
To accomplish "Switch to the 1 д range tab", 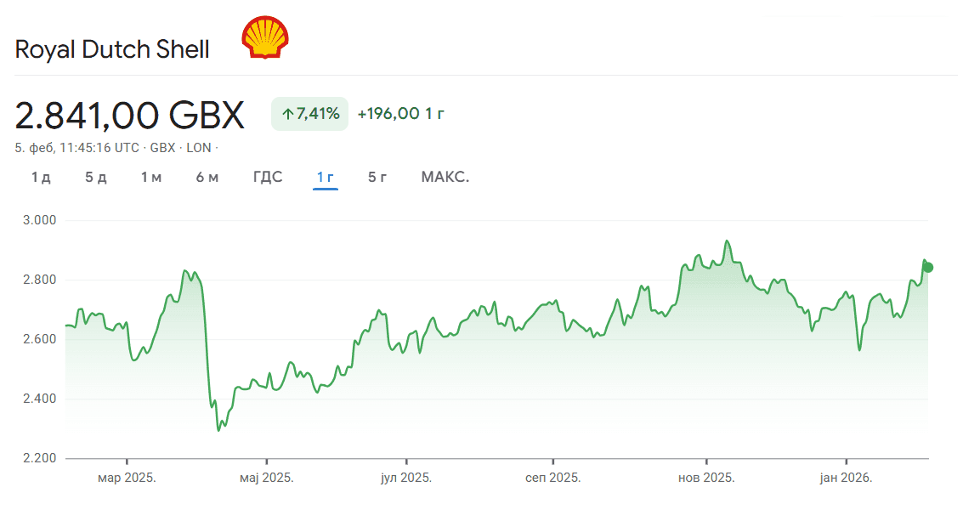I will pyautogui.click(x=41, y=177).
